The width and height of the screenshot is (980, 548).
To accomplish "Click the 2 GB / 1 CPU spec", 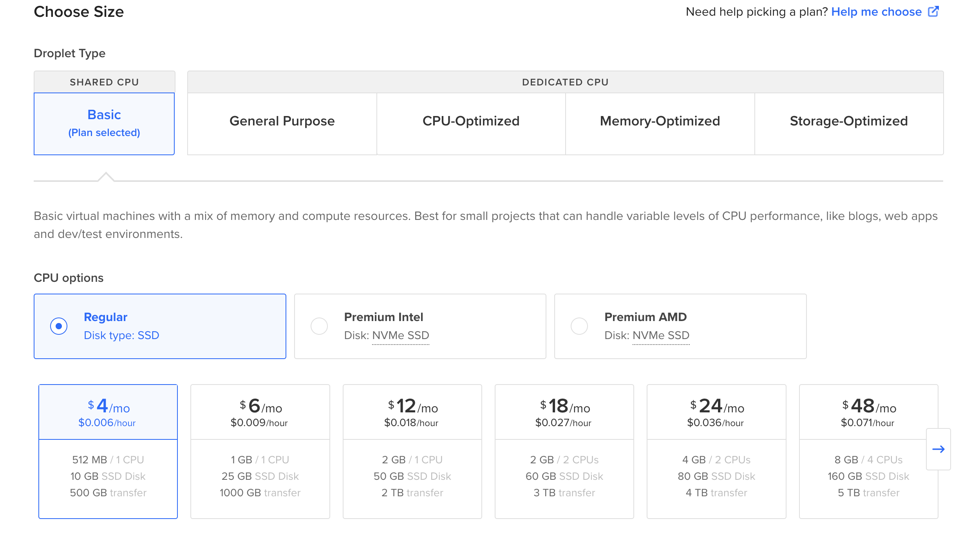I will tap(412, 460).
